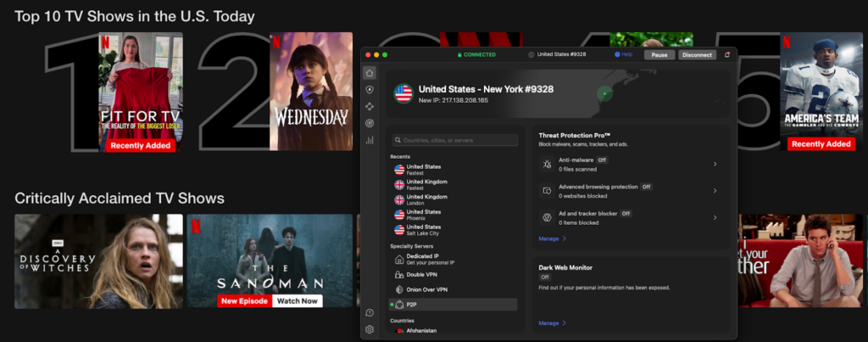868x342 pixels.
Task: Toggle Ad and tracker blocker Off badge
Action: [626, 213]
